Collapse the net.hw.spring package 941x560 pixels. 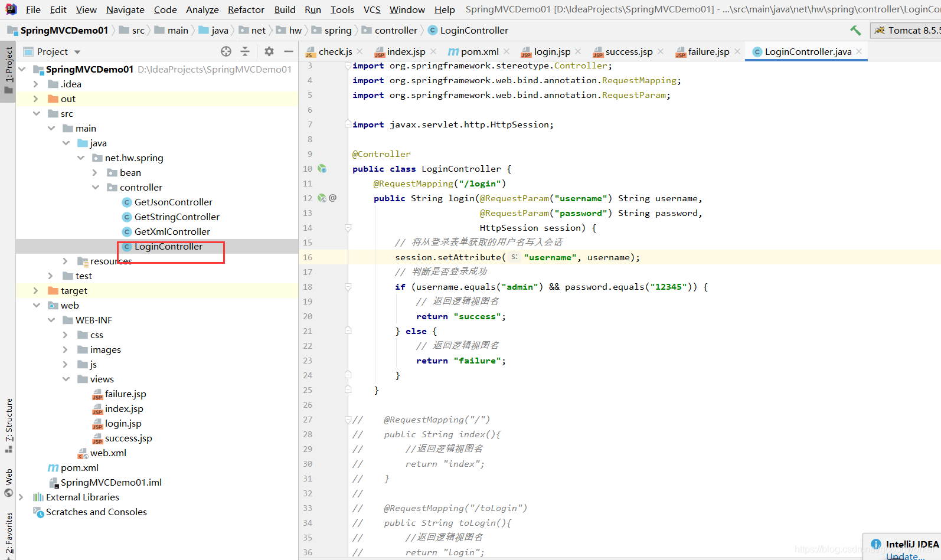80,158
